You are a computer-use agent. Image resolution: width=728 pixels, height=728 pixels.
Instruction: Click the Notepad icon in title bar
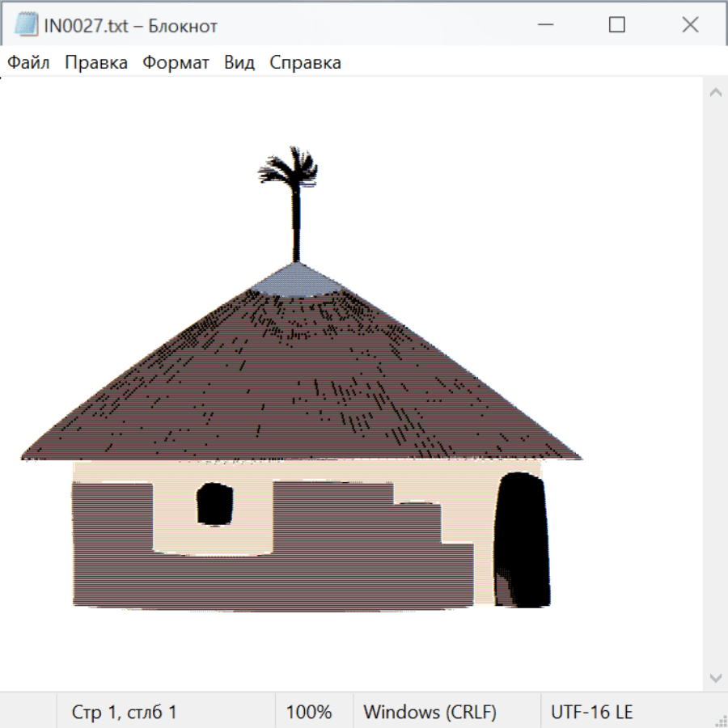26,25
